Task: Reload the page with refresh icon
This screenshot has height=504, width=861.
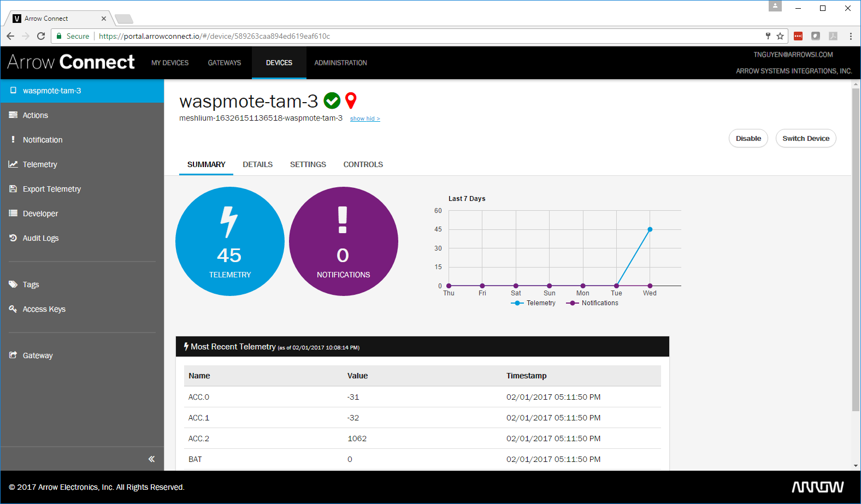Action: click(41, 36)
